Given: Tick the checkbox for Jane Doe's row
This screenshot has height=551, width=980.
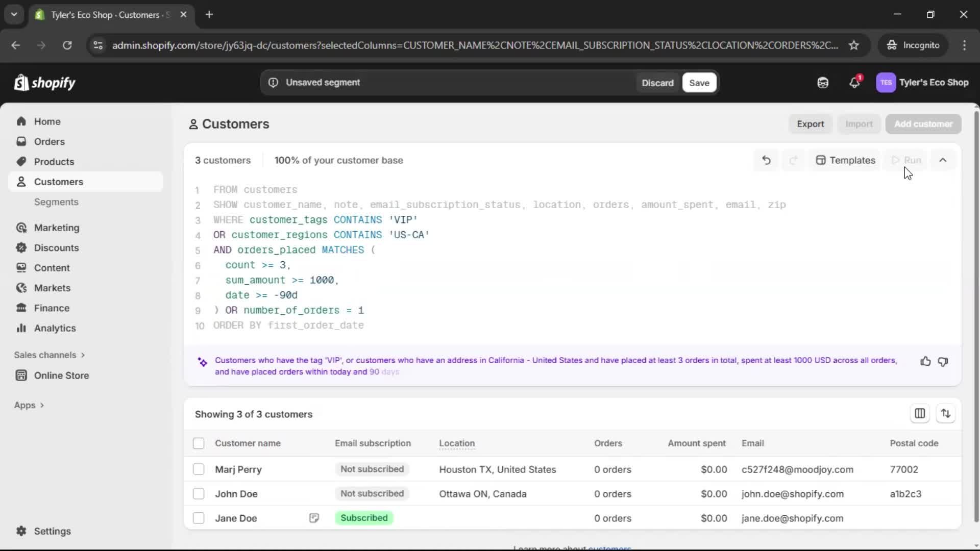Looking at the screenshot, I should (x=199, y=518).
